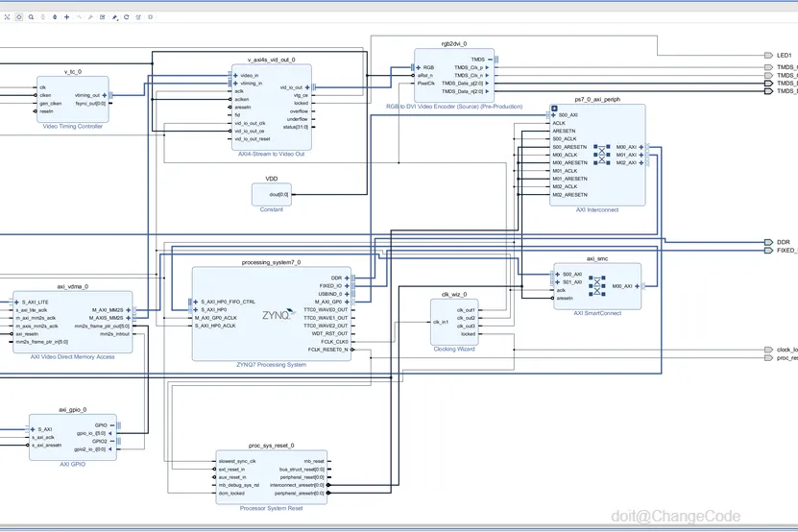This screenshot has width=798, height=532.
Task: Click the ARESETN pin on ps7_0_axi_periph
Action: click(564, 131)
